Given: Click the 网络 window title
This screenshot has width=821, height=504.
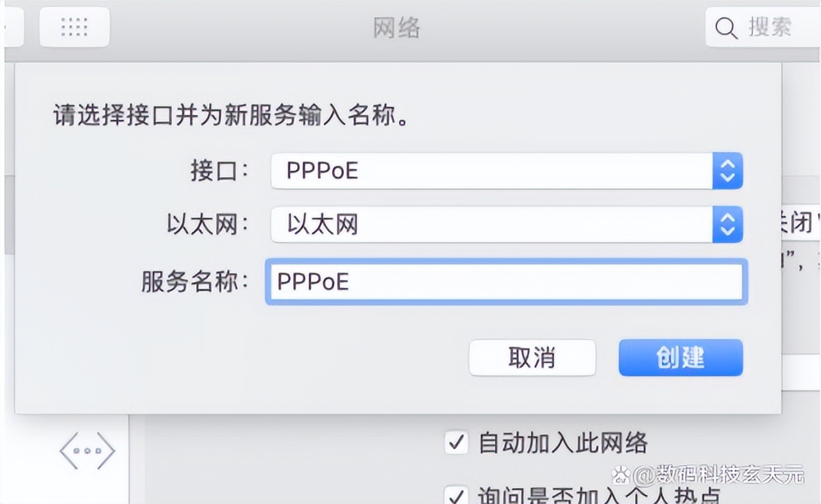Looking at the screenshot, I should tap(396, 28).
